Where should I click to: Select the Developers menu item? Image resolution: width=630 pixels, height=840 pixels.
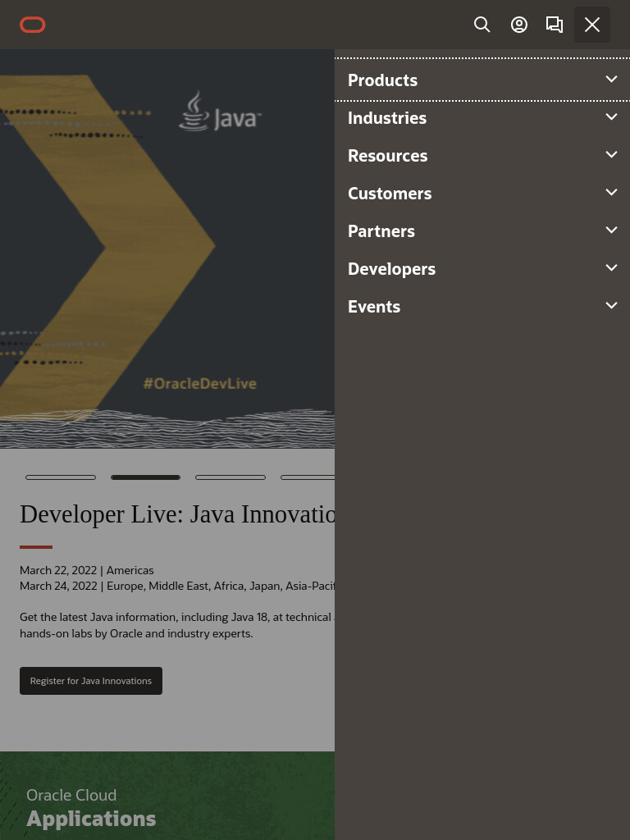[482, 269]
